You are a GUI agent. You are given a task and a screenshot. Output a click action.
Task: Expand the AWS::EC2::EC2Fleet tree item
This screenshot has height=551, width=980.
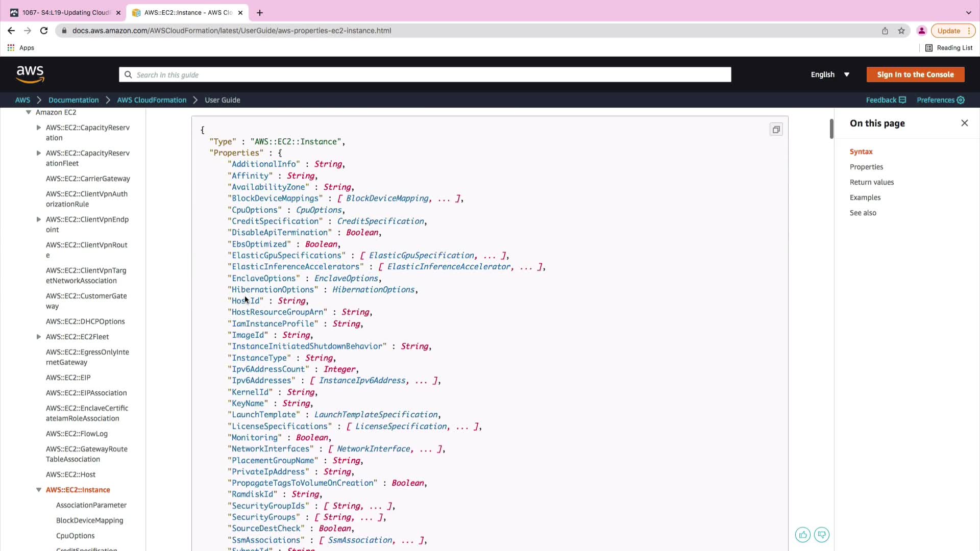click(x=39, y=337)
